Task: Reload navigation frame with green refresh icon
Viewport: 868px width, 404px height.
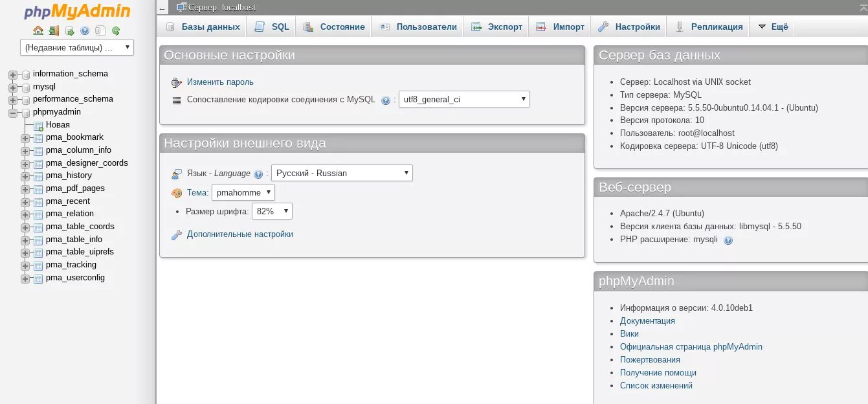Action: click(x=115, y=30)
